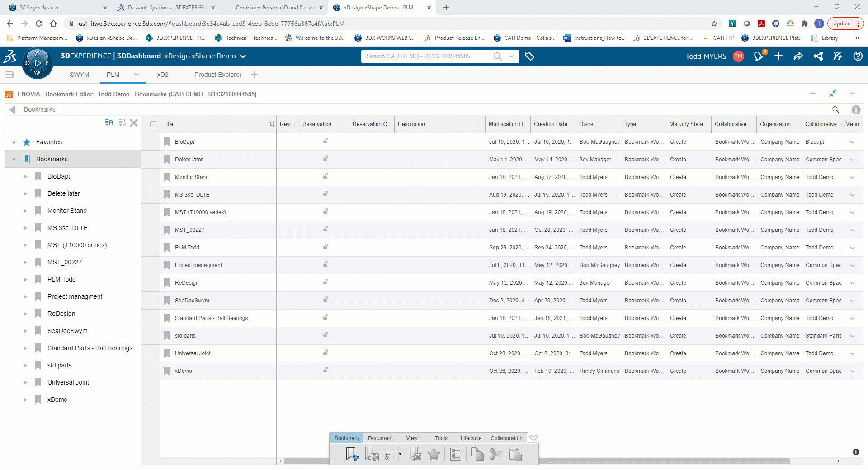Toggle the select-all checkbox in table header

[153, 124]
